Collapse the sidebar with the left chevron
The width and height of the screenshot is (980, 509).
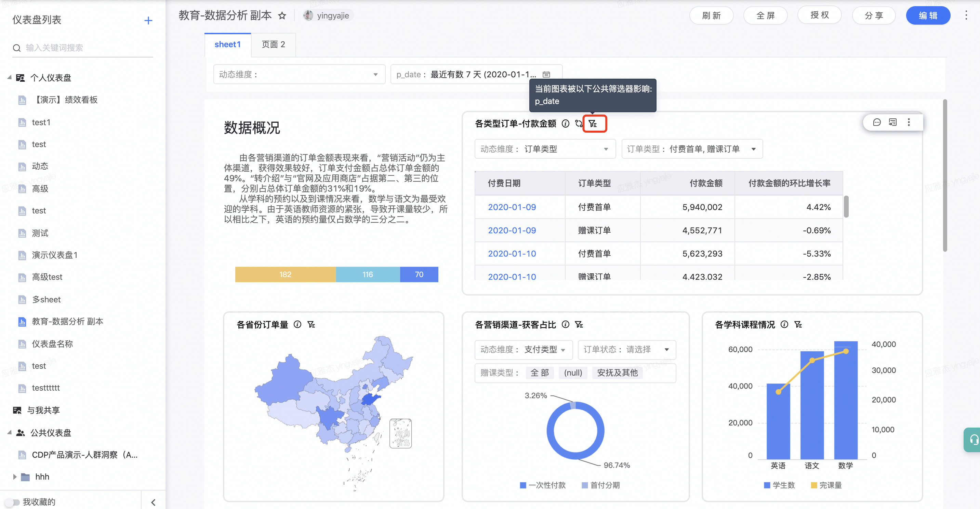pos(153,502)
